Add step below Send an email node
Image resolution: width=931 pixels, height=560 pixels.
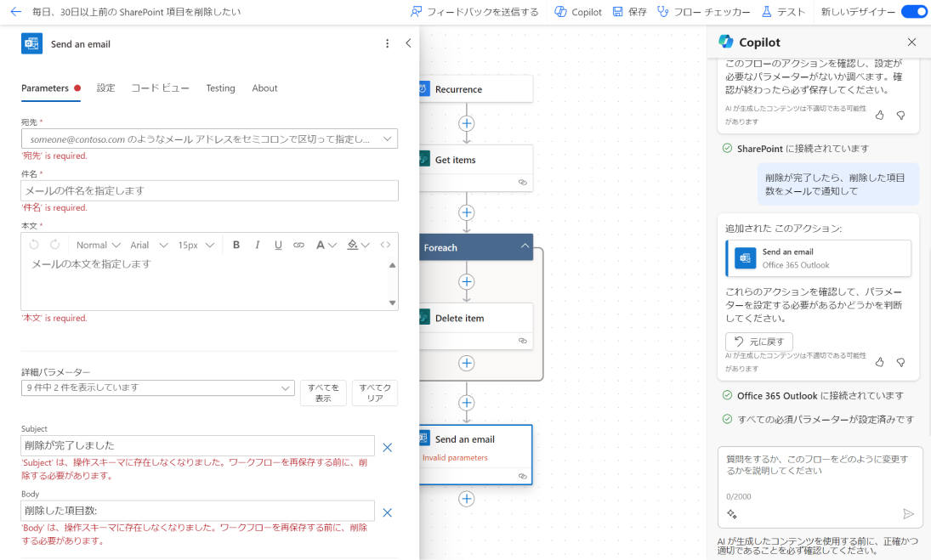coord(467,499)
